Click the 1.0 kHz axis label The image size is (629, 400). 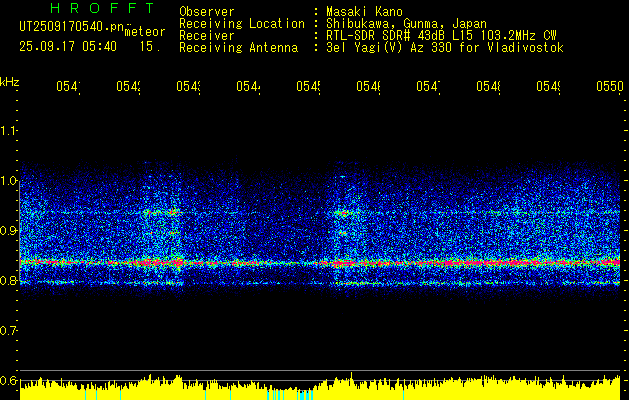8,181
